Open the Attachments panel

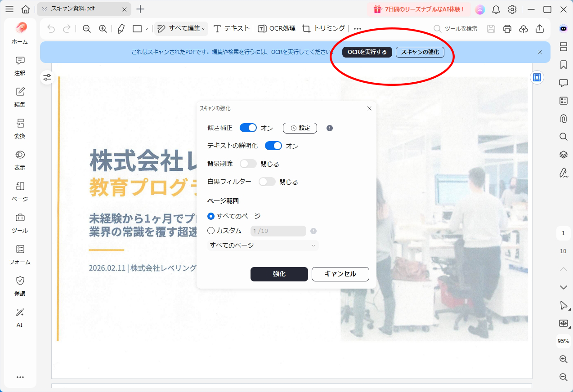click(x=563, y=119)
